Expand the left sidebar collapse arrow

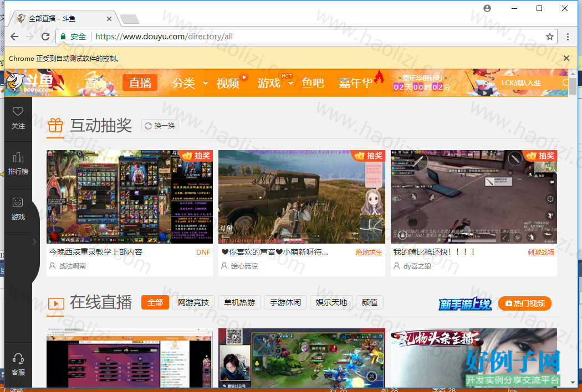[34, 242]
